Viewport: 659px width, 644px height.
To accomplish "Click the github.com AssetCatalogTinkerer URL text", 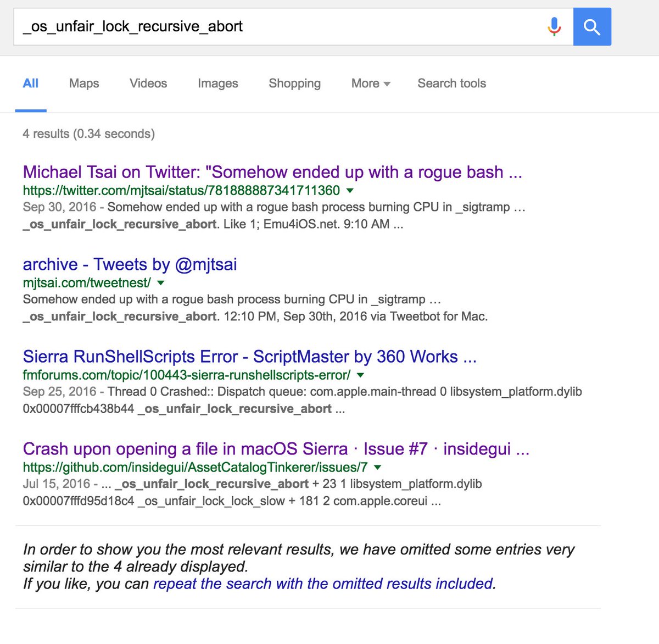I will click(195, 468).
